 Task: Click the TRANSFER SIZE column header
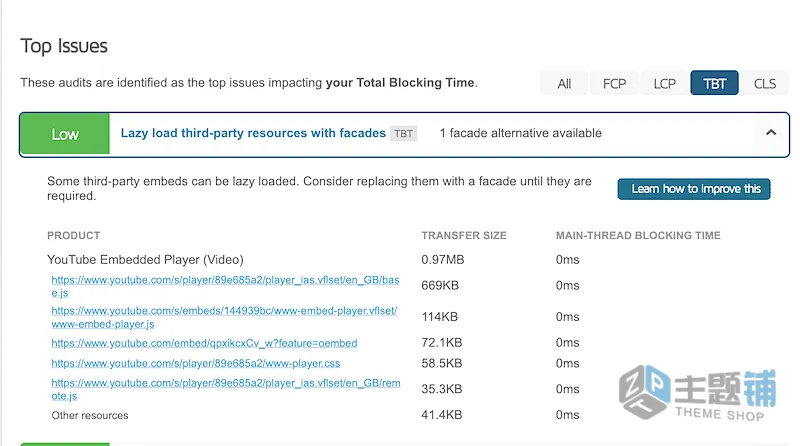[x=464, y=235]
